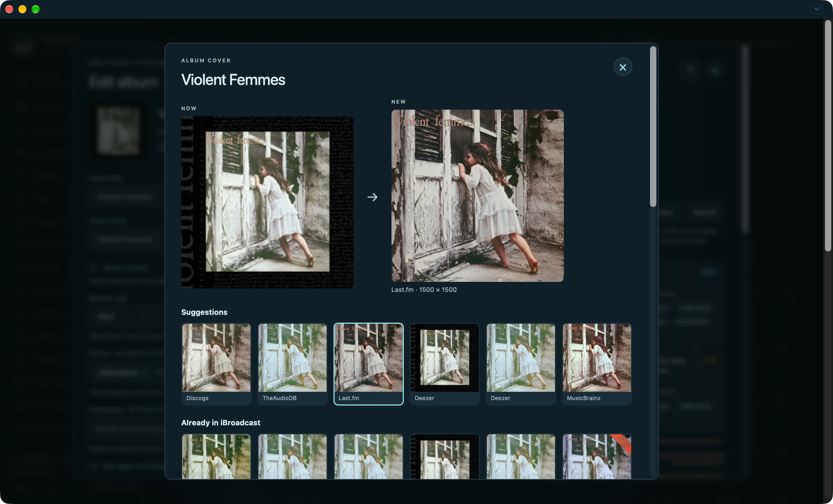This screenshot has width=833, height=504.
Task: Select the Discogs cover suggestion
Action: [x=216, y=364]
